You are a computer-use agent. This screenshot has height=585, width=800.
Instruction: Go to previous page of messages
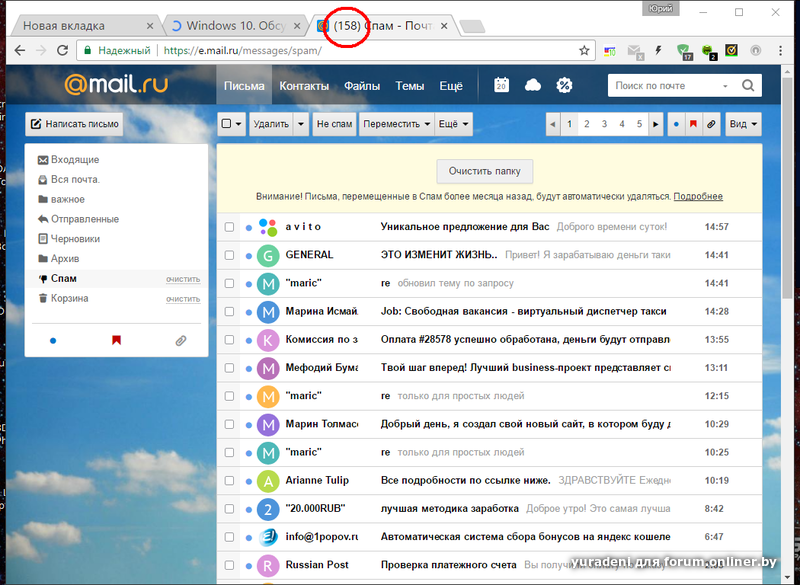[553, 124]
